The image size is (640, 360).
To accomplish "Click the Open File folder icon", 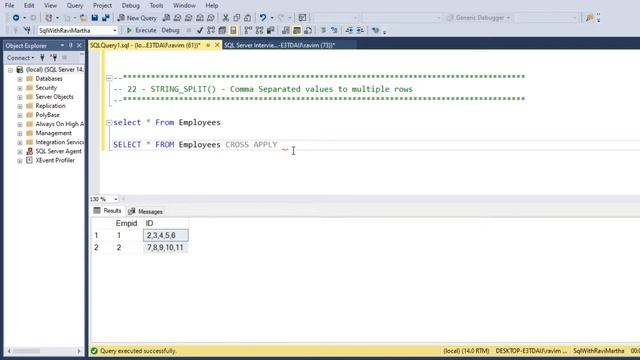I will (83, 18).
